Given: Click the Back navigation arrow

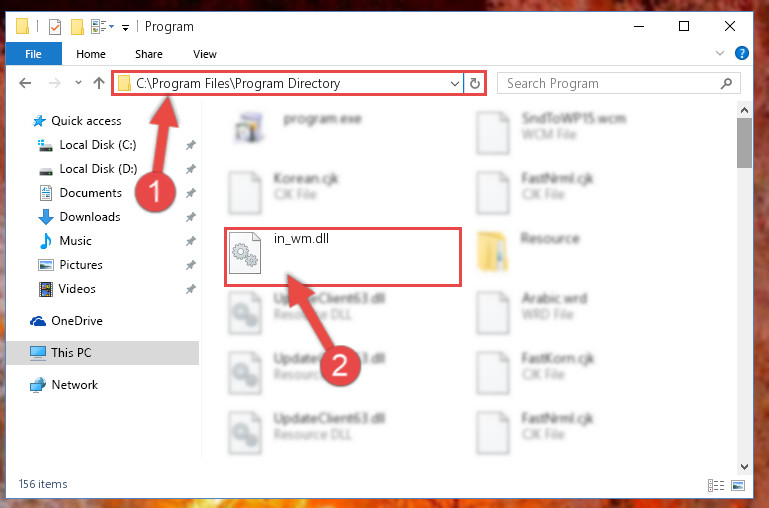Looking at the screenshot, I should click(x=25, y=83).
